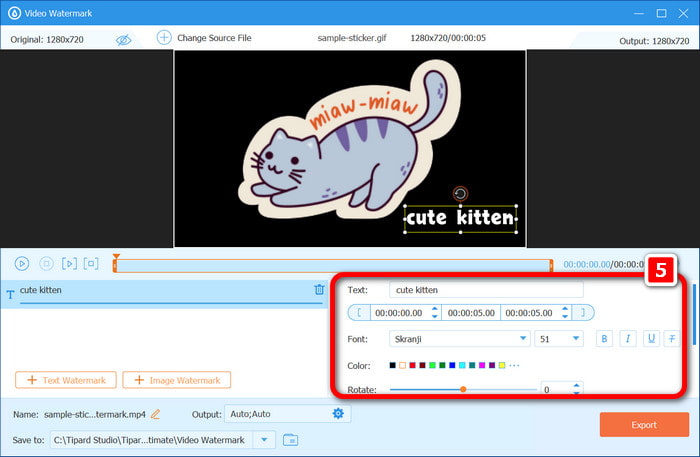This screenshot has height=457, width=700.
Task: Toggle strikethrough text formatting
Action: (x=672, y=339)
